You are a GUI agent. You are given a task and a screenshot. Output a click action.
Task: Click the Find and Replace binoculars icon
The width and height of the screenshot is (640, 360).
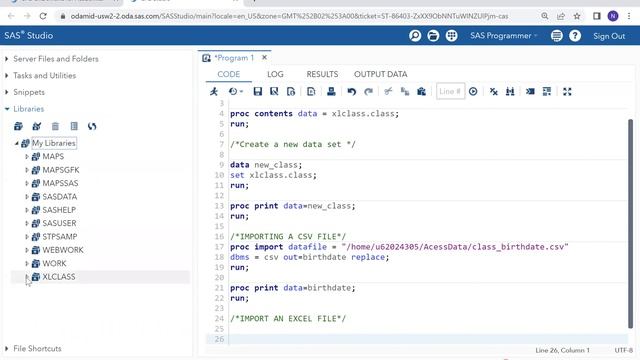pos(510,91)
